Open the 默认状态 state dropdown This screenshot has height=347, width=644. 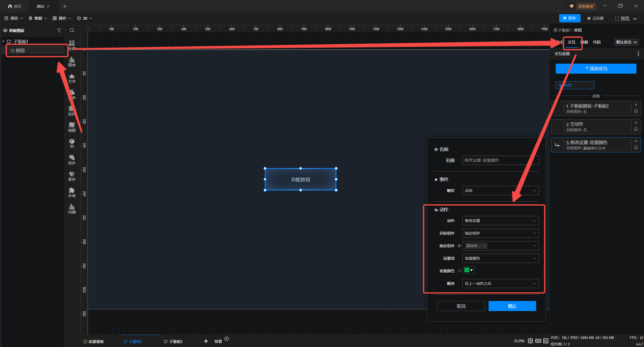point(626,42)
